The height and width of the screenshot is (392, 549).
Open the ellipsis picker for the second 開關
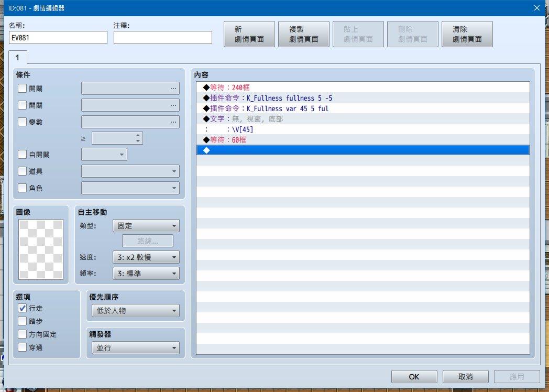(173, 105)
